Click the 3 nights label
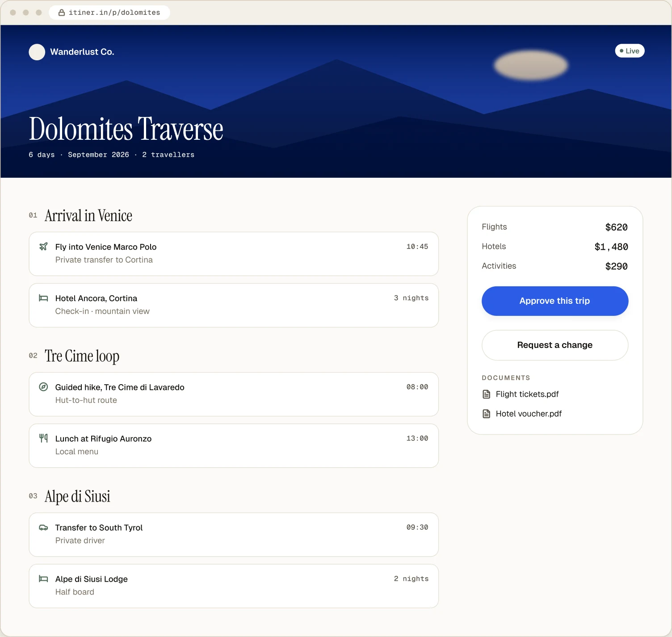This screenshot has width=672, height=637. 411,298
